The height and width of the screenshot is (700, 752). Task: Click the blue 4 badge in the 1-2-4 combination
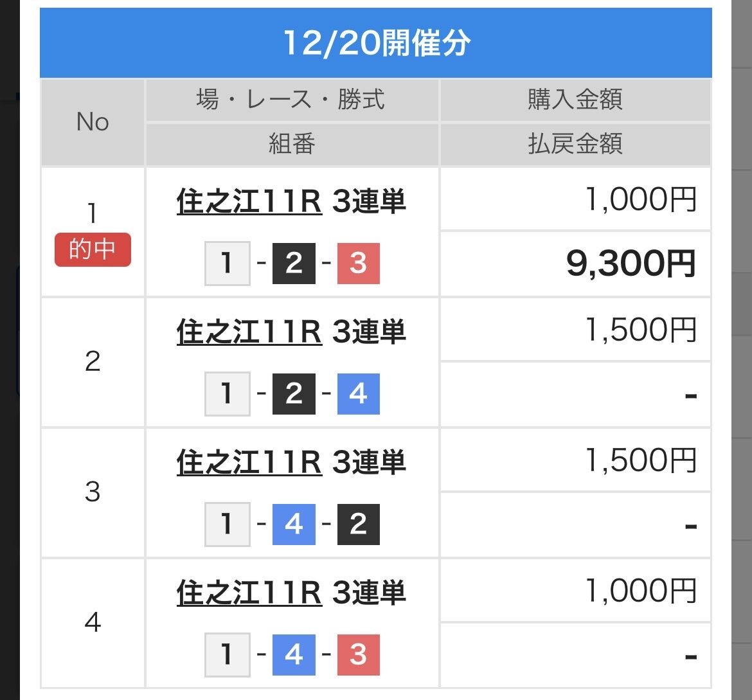pyautogui.click(x=358, y=393)
